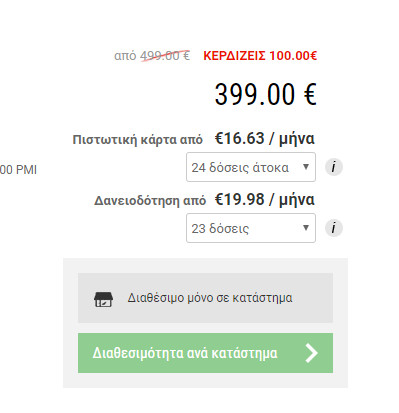399x413 pixels.
Task: Click the store icon in availability banner
Action: [x=103, y=299]
